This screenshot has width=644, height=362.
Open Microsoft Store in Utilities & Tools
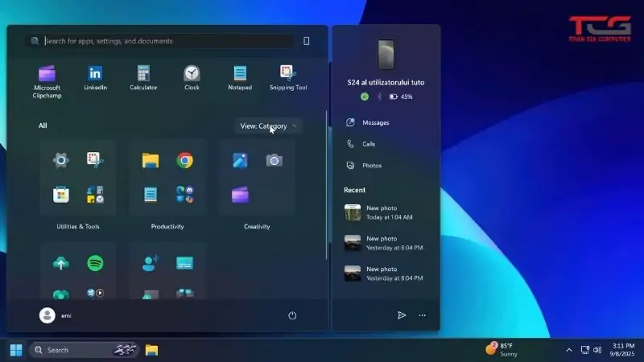[61, 195]
